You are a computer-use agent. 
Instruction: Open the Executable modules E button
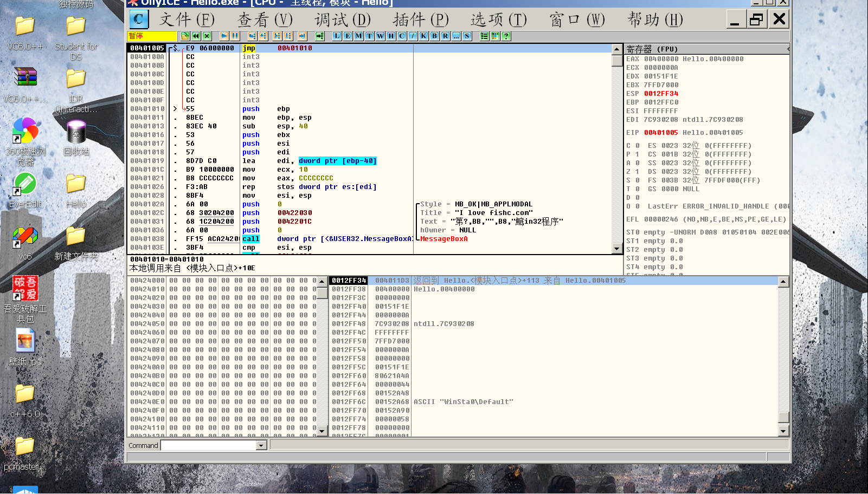(348, 36)
